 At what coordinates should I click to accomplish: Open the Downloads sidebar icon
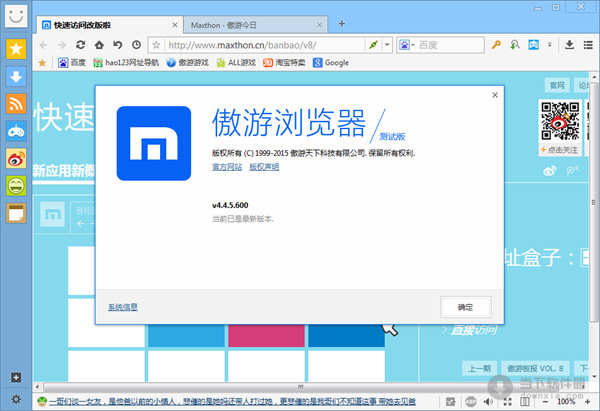point(16,77)
